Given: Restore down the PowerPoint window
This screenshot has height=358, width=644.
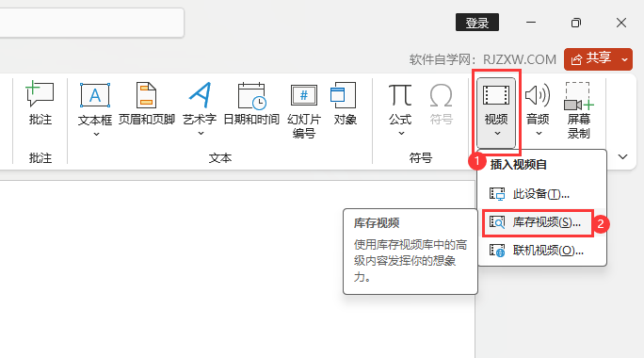Looking at the screenshot, I should pos(576,23).
